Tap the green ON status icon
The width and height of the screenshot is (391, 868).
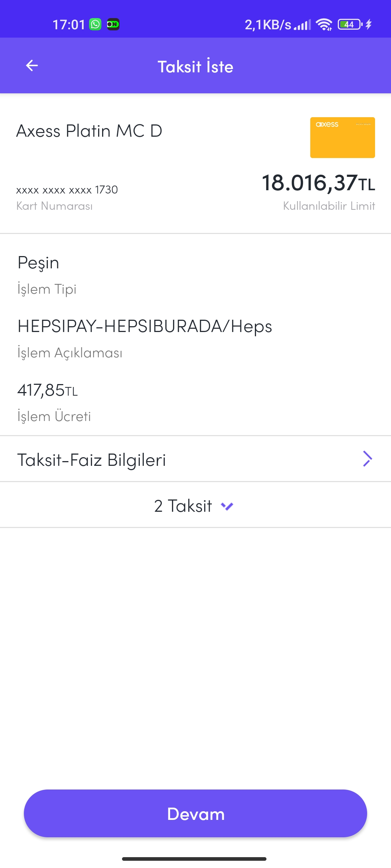[x=113, y=25]
